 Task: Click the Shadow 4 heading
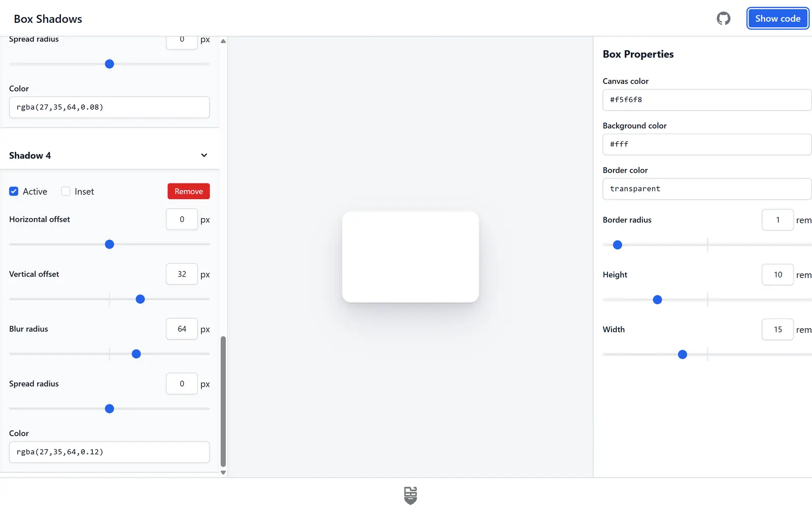30,155
